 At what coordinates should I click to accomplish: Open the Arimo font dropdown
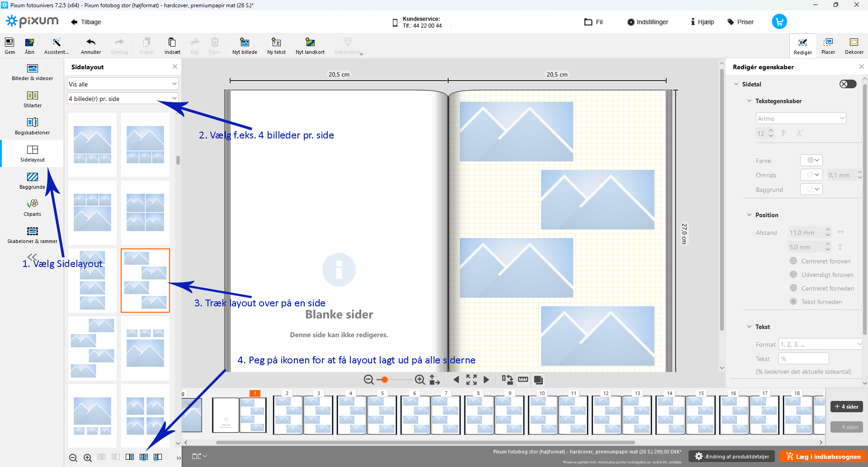click(801, 119)
